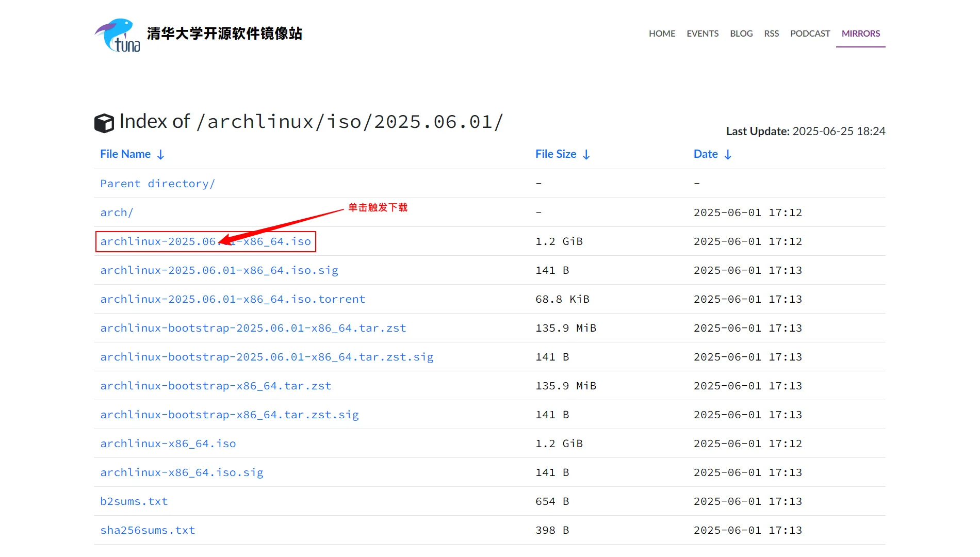Sort by File Size column header

pyautogui.click(x=556, y=154)
